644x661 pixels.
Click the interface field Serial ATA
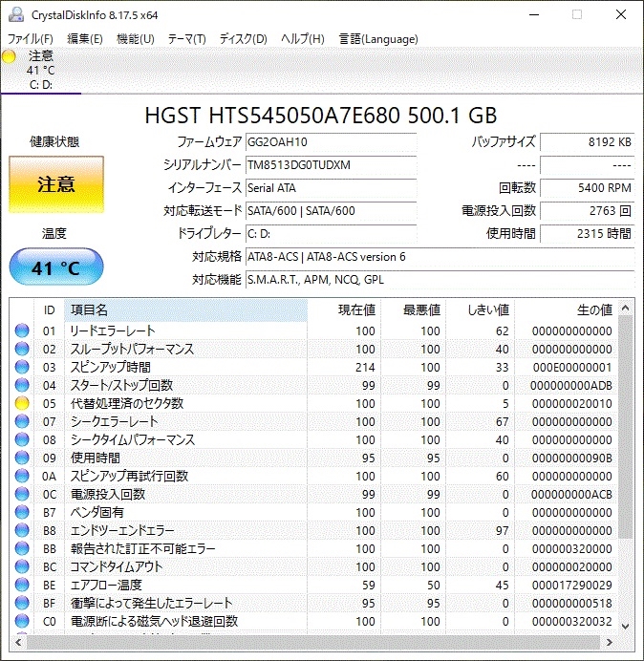click(x=331, y=188)
